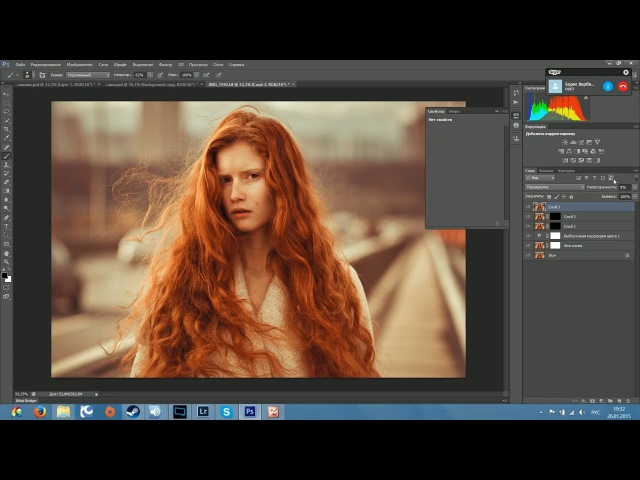This screenshot has width=640, height=480.
Task: Hide the 'Слой 2' layer via eye icon
Action: [x=528, y=216]
